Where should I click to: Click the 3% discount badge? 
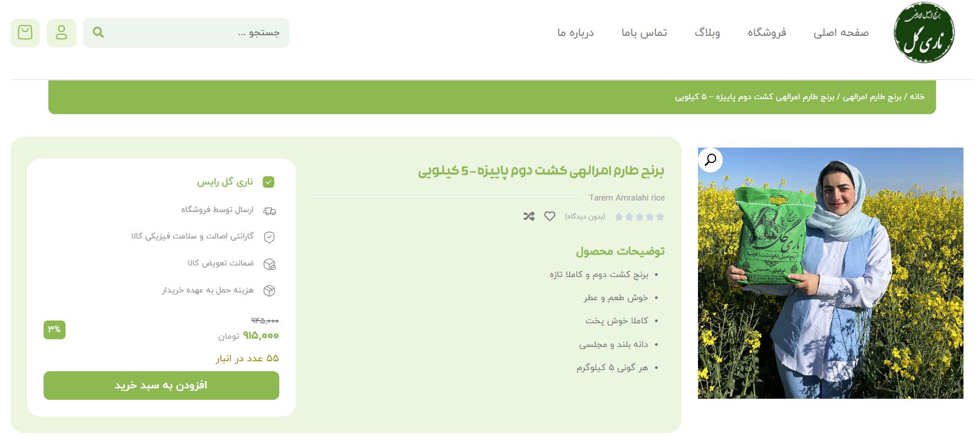55,329
